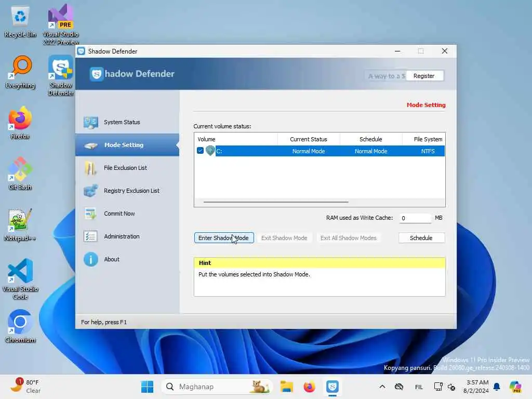This screenshot has height=399, width=532.
Task: Open the notification bell in system tray
Action: tap(497, 387)
